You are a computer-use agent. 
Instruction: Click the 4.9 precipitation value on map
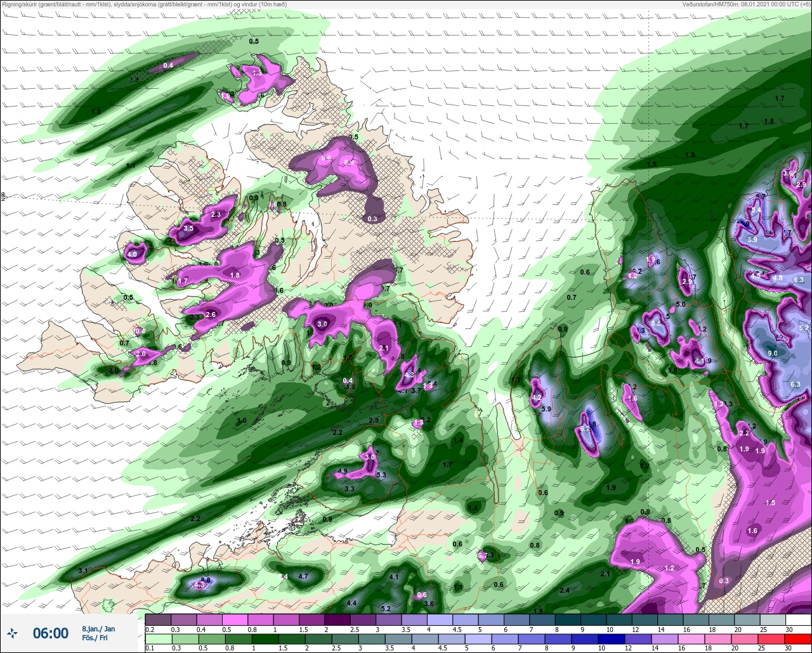[343, 471]
